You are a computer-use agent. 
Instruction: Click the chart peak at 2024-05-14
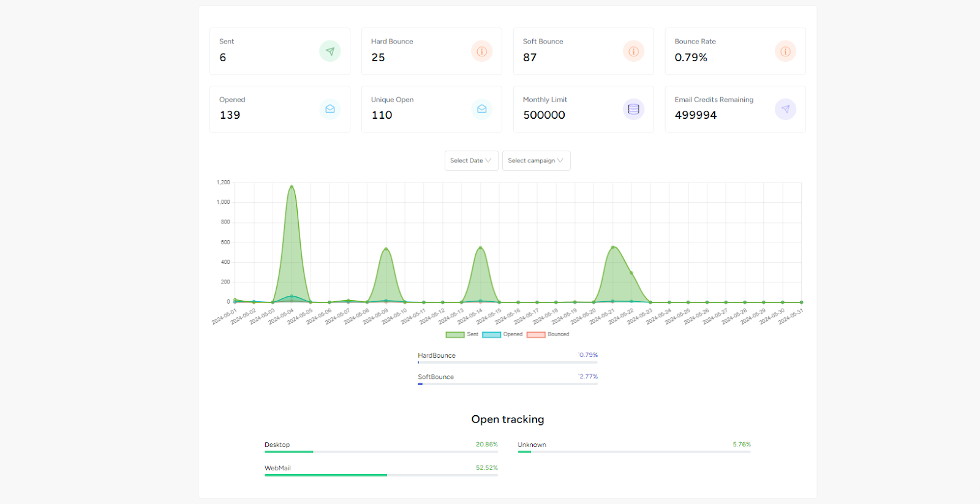(x=480, y=248)
